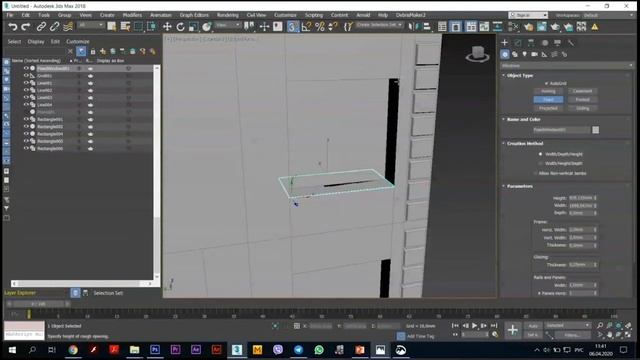Click the ViewCube in viewport

pyautogui.click(x=477, y=54)
